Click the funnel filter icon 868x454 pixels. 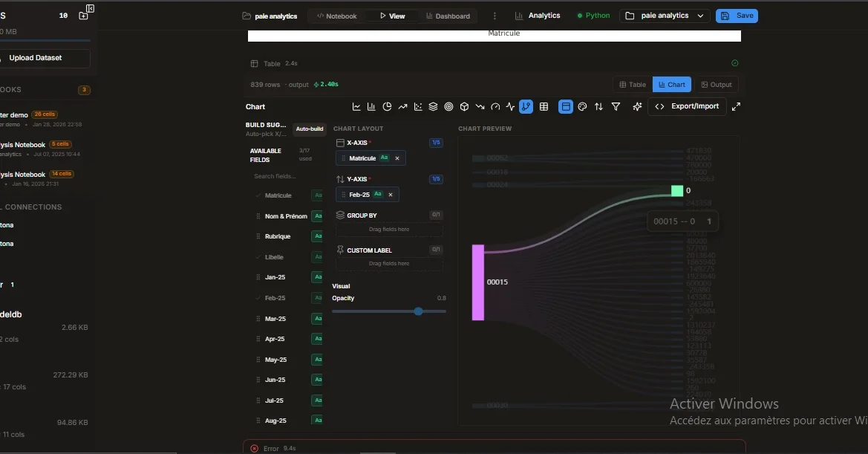[616, 107]
